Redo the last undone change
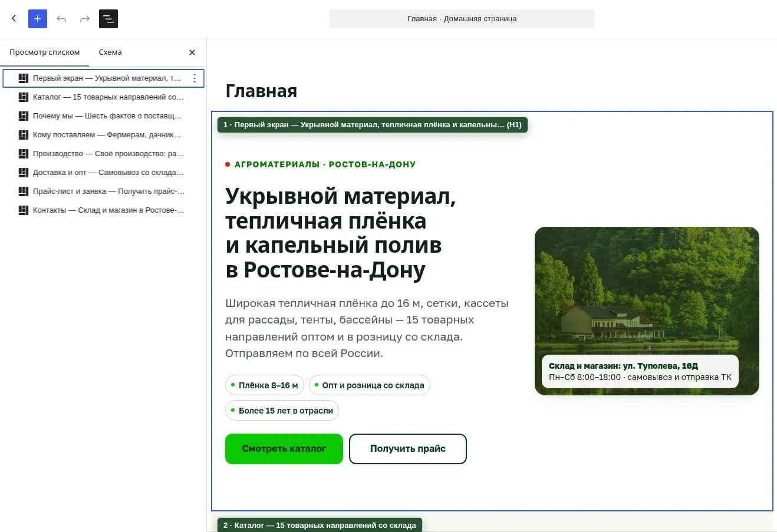The width and height of the screenshot is (777, 532). point(85,19)
